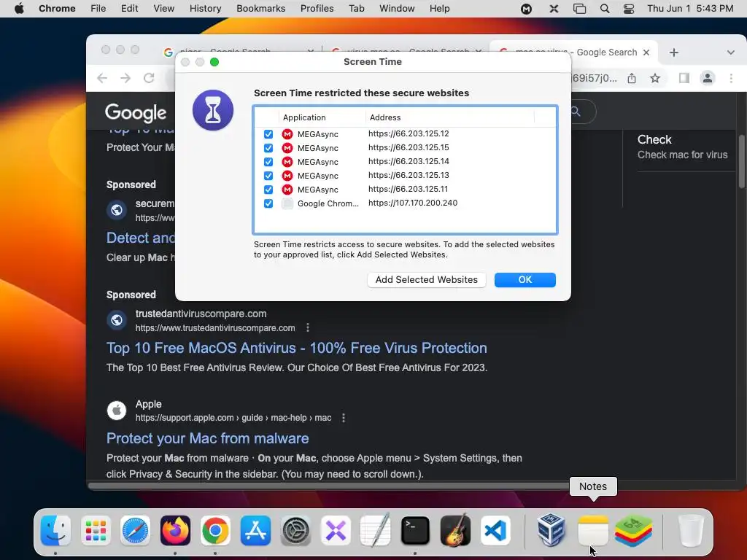Screen dimensions: 747x560
Task: Open BlueStacks from the dock
Action: (633, 531)
